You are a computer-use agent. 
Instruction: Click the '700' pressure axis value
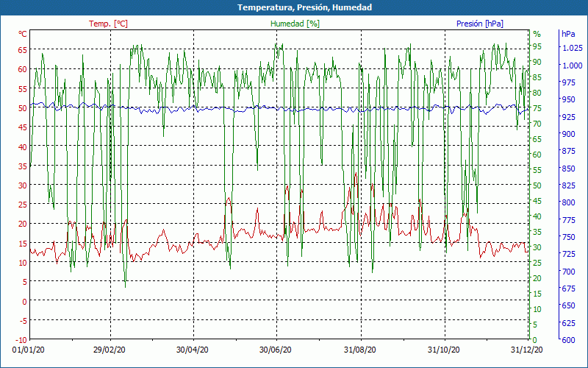point(568,271)
